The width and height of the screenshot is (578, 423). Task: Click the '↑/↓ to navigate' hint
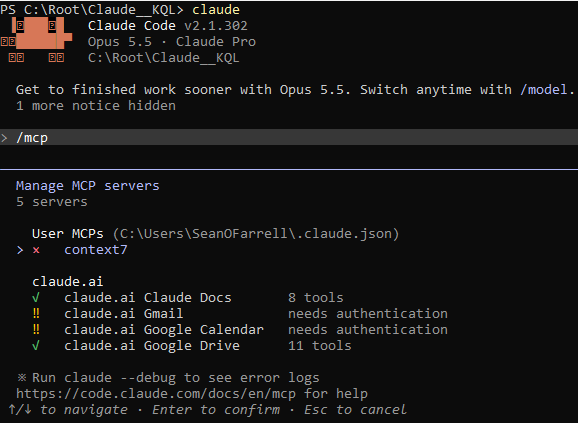68,410
